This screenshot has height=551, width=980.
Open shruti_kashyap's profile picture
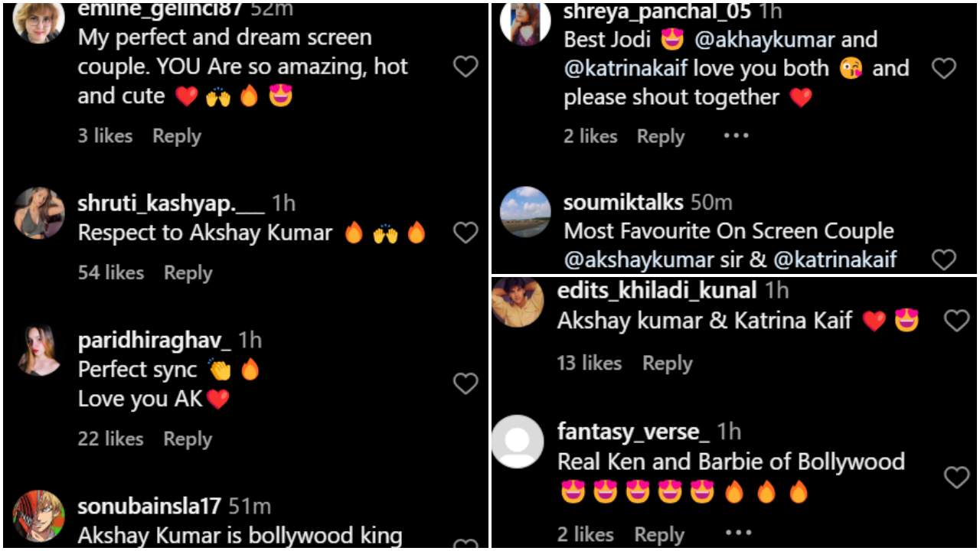pos(39,213)
